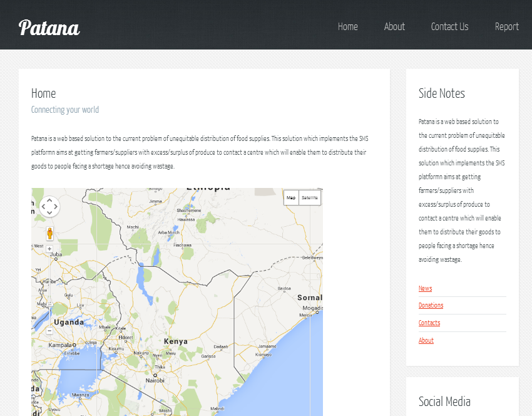Go to Contact Us page

[449, 26]
